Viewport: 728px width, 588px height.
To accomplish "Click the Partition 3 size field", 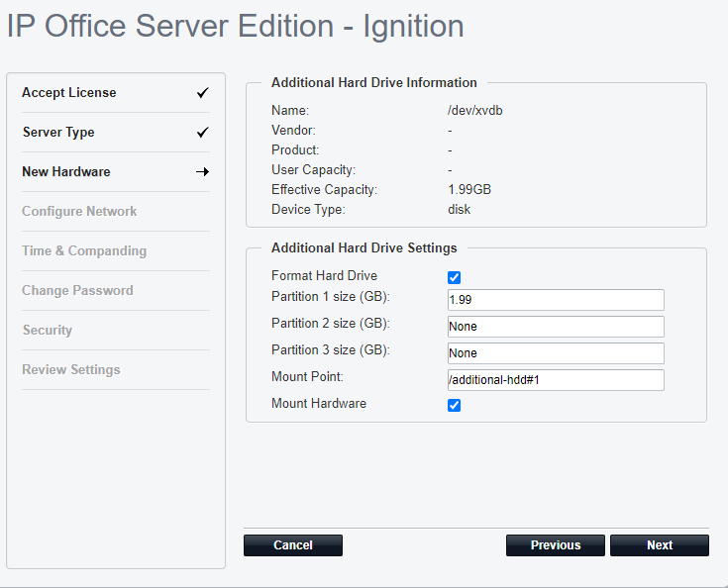I will point(556,353).
